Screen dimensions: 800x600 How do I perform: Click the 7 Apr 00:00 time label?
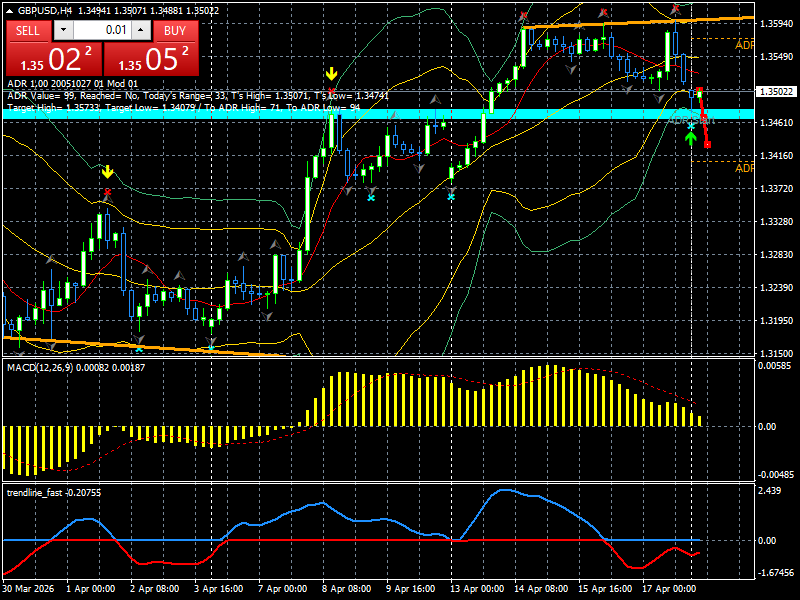(283, 589)
